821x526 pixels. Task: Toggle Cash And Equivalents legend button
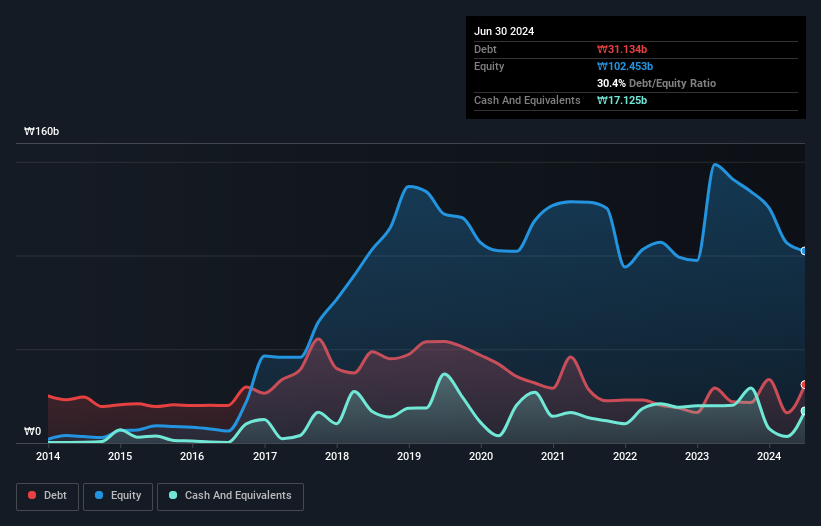coord(230,496)
